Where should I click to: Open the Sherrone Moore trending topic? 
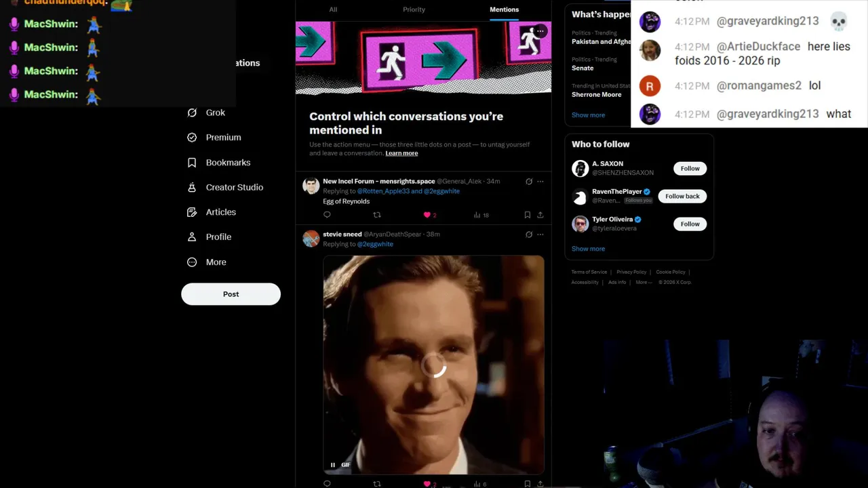coord(596,94)
